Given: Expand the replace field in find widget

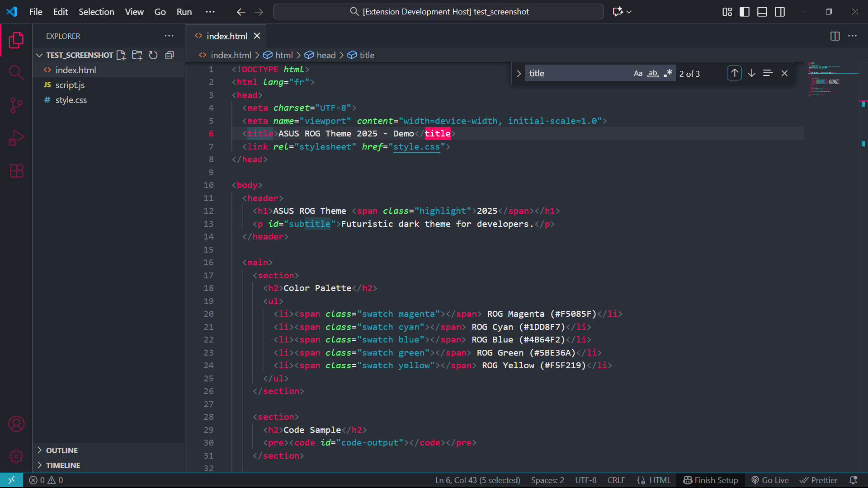Looking at the screenshot, I should point(519,73).
